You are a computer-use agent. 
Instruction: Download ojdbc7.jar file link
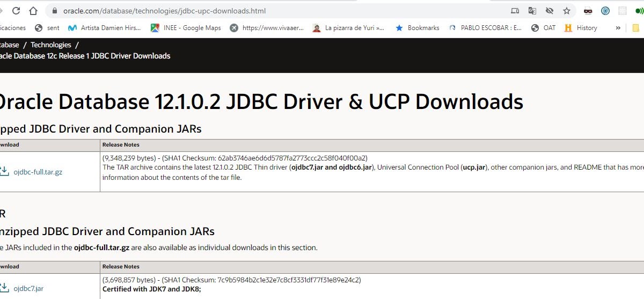[x=28, y=289]
